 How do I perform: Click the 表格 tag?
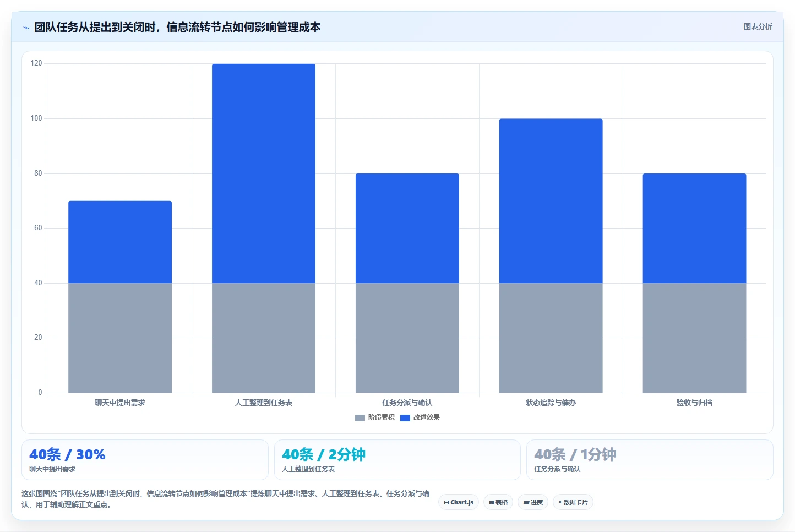point(498,502)
